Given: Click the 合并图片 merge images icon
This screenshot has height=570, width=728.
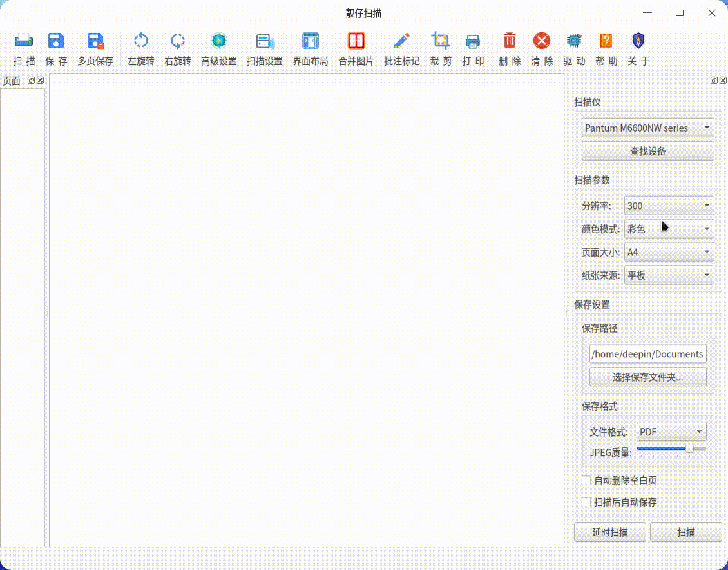Looking at the screenshot, I should click(x=356, y=41).
